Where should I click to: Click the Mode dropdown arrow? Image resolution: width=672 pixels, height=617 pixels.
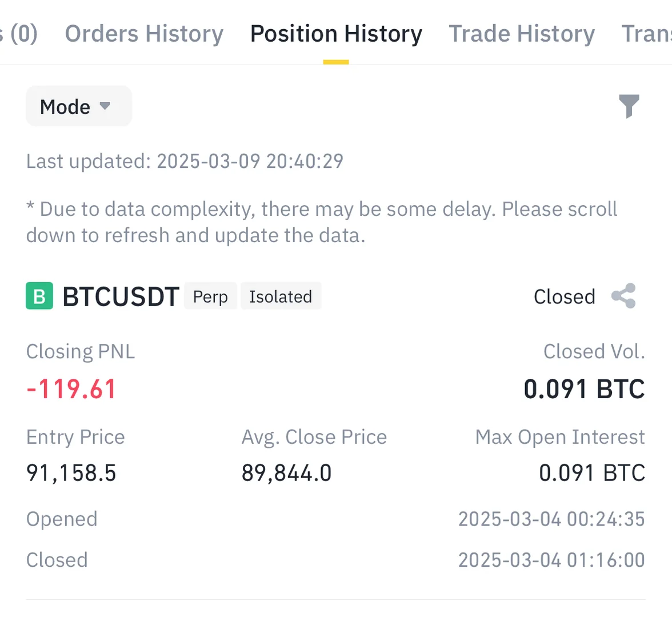pyautogui.click(x=105, y=106)
